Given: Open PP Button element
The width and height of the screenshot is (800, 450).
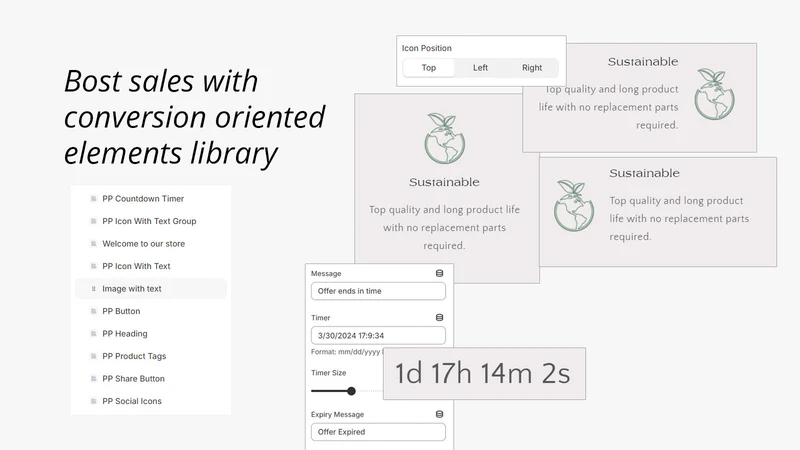Looking at the screenshot, I should click(151, 311).
